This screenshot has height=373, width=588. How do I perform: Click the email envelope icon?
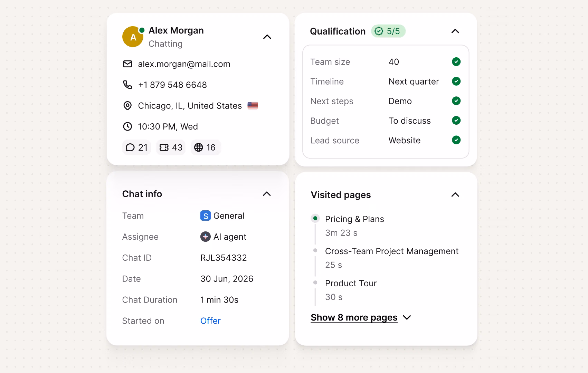127,64
